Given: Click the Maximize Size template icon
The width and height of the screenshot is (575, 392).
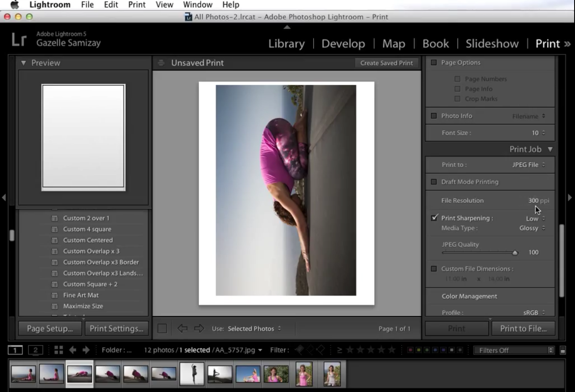Looking at the screenshot, I should [55, 306].
